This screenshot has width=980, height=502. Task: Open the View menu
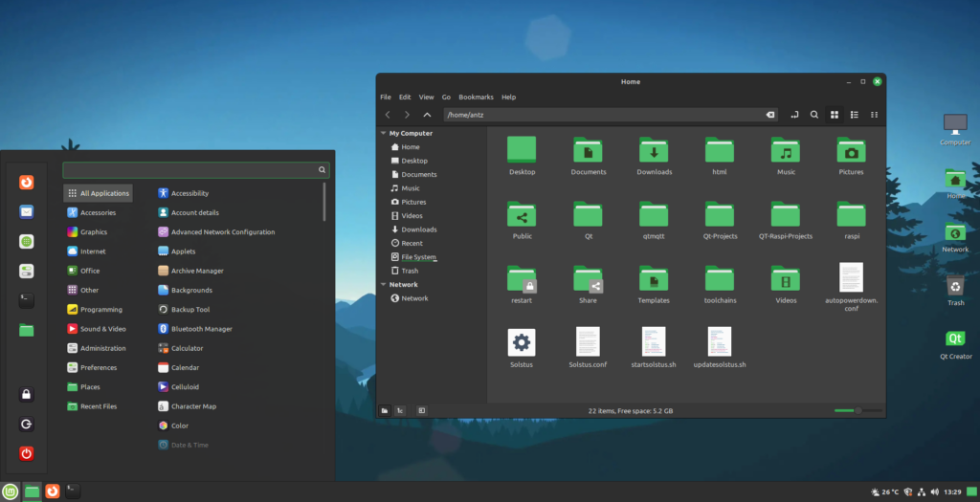426,97
